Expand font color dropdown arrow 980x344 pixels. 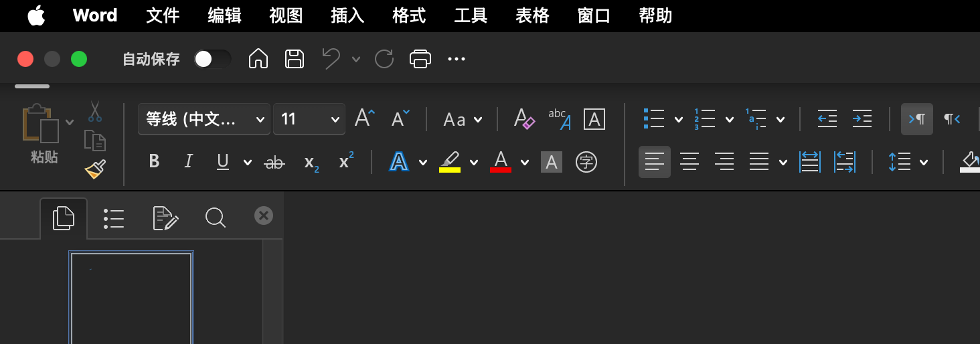525,163
